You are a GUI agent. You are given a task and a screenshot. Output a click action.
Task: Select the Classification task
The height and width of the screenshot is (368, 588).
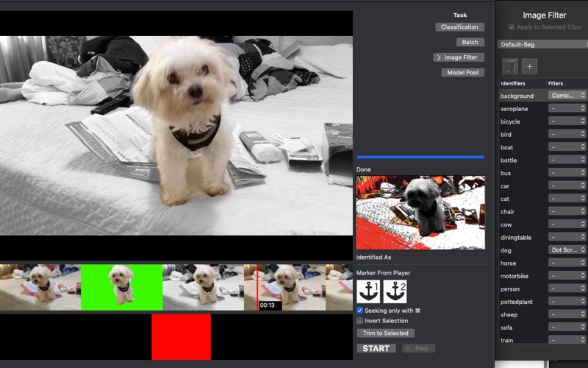pos(460,27)
